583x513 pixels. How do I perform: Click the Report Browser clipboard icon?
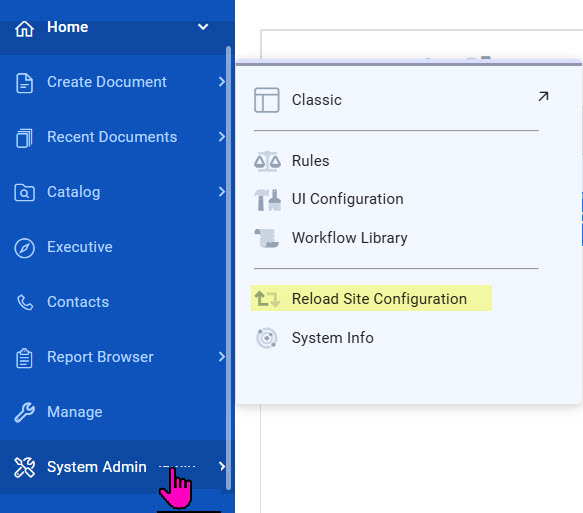pos(25,358)
